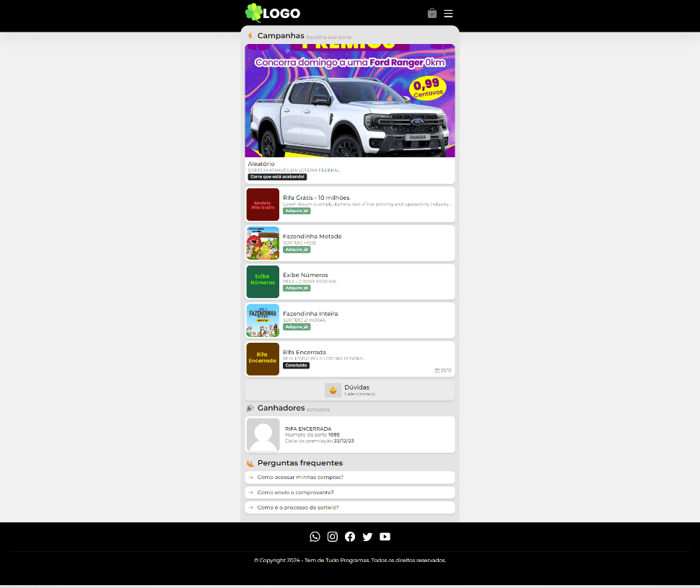Image resolution: width=700 pixels, height=588 pixels.
Task: Open the Dúvidas contact button
Action: pos(350,390)
